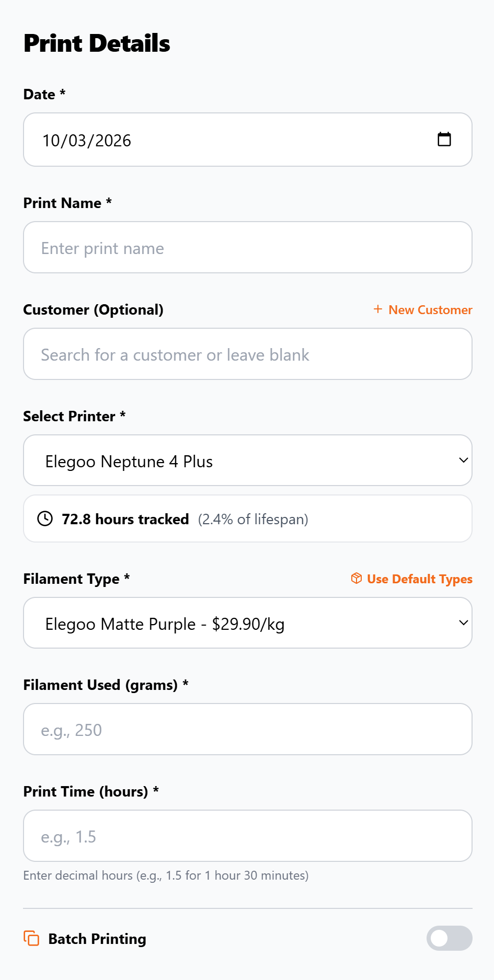Image resolution: width=494 pixels, height=980 pixels.
Task: Open the Filament Type dropdown
Action: [247, 622]
